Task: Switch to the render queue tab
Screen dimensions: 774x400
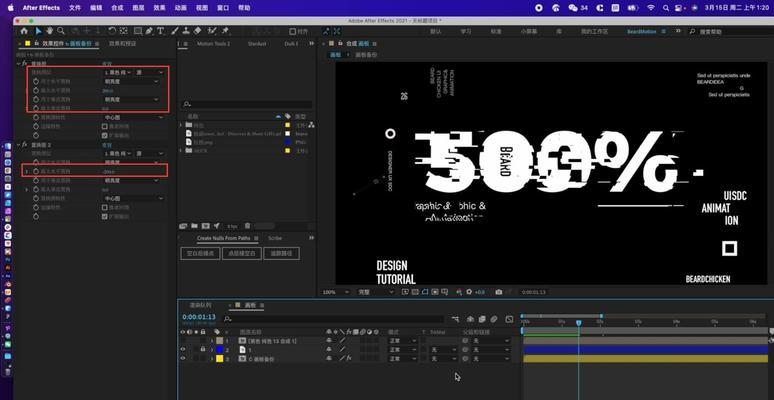Action: (201, 305)
